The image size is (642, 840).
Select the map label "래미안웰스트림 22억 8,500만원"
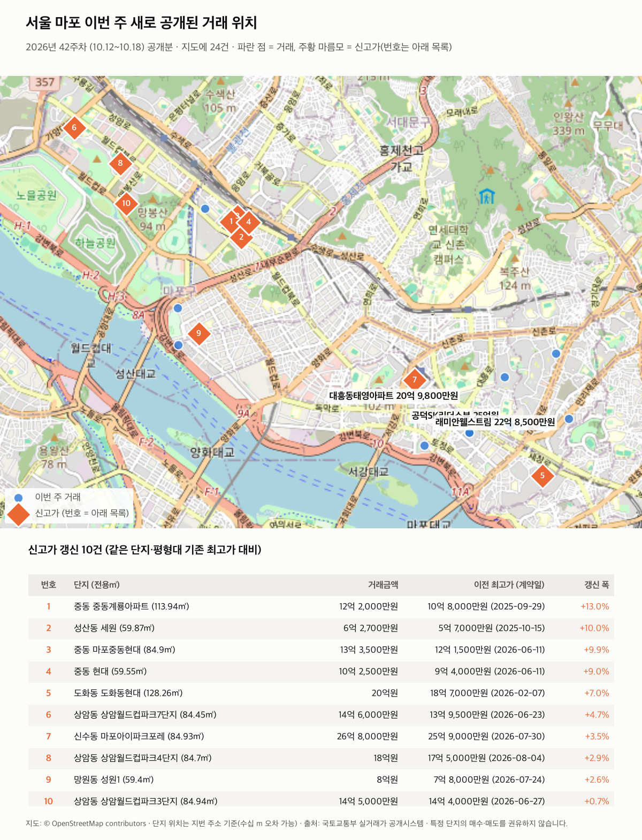495,422
